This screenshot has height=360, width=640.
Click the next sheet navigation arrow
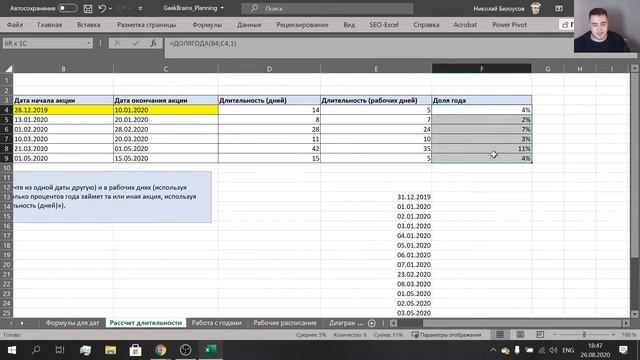coord(22,323)
